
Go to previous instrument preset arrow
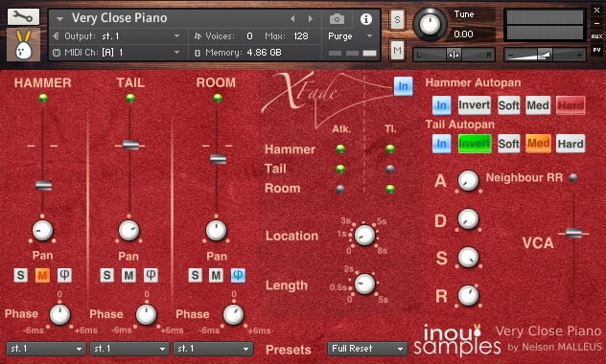(292, 18)
